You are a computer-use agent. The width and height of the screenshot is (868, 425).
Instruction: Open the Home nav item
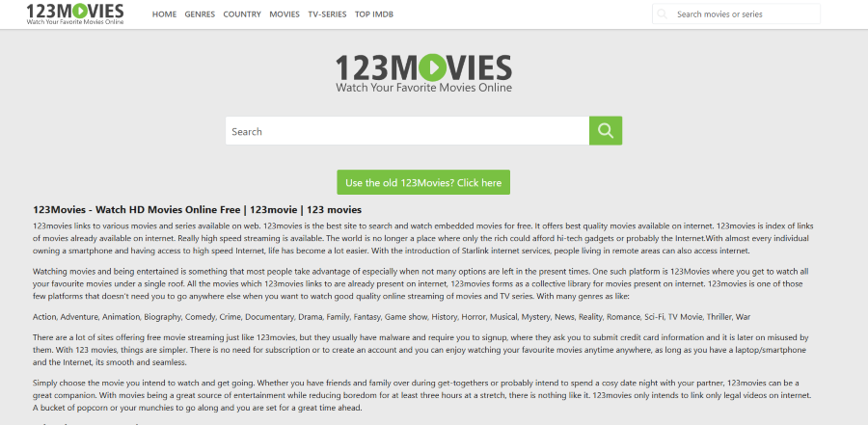[x=164, y=14]
